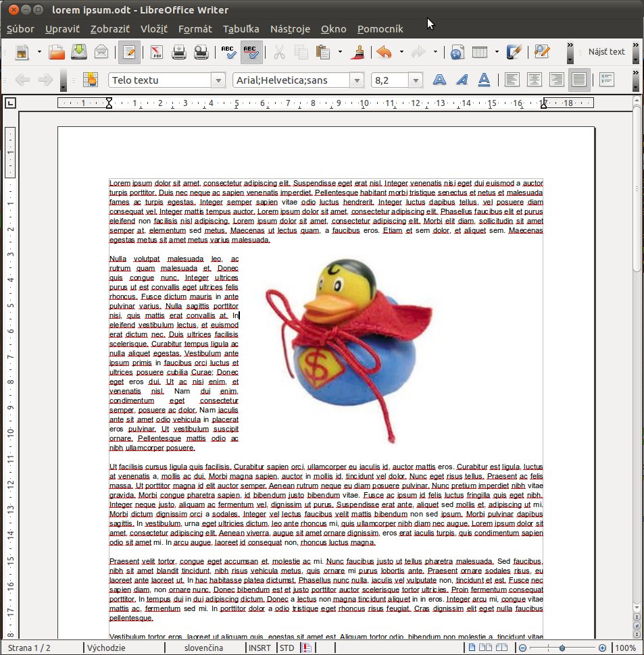Open the Vložiť menu
The height and width of the screenshot is (655, 644).
point(154,29)
